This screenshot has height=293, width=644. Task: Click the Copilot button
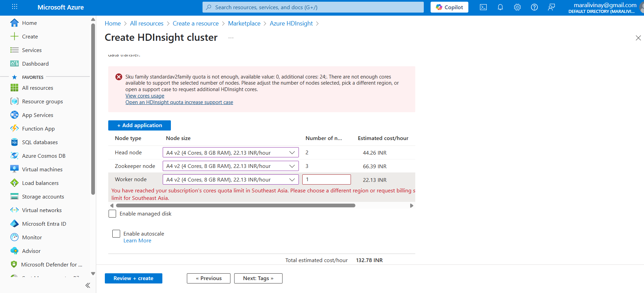pyautogui.click(x=449, y=7)
